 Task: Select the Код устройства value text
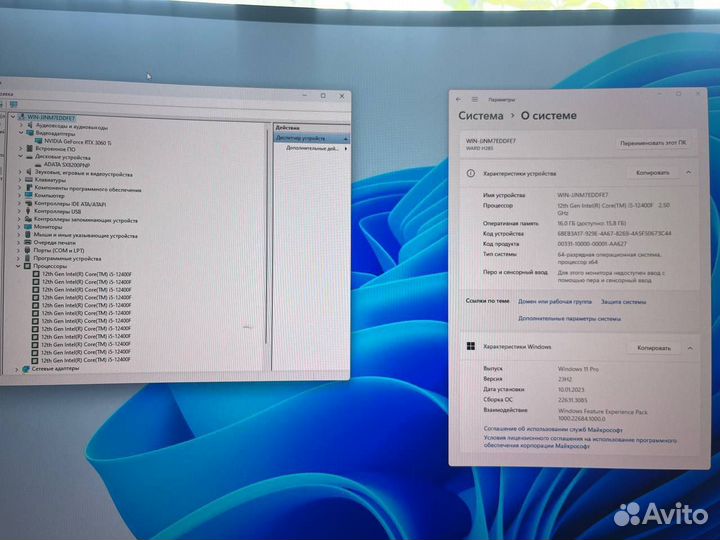click(x=614, y=234)
